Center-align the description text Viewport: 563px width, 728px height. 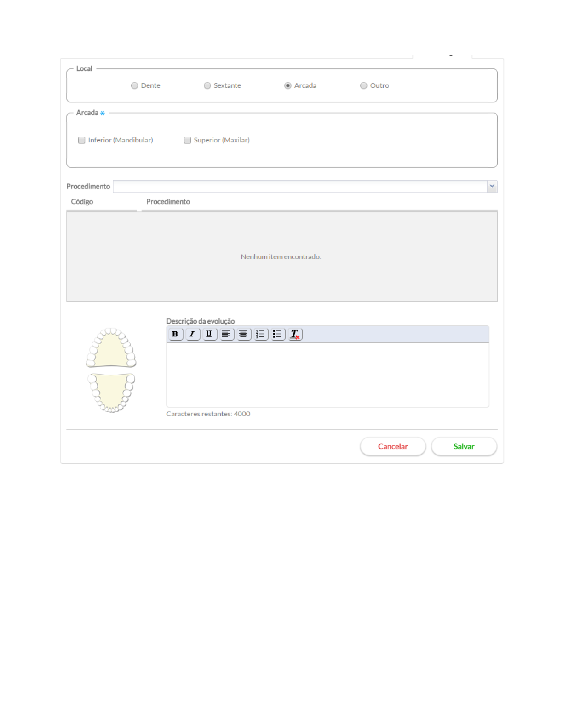click(x=243, y=334)
